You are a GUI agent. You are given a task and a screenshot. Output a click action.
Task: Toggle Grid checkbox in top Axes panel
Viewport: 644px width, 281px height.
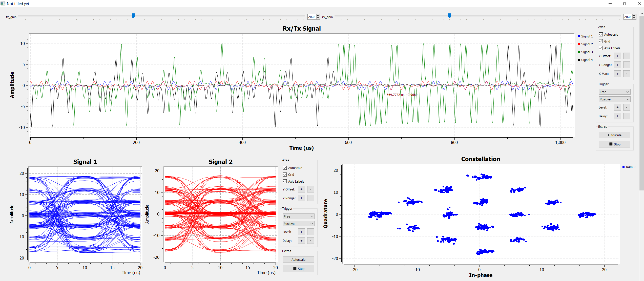tap(601, 41)
